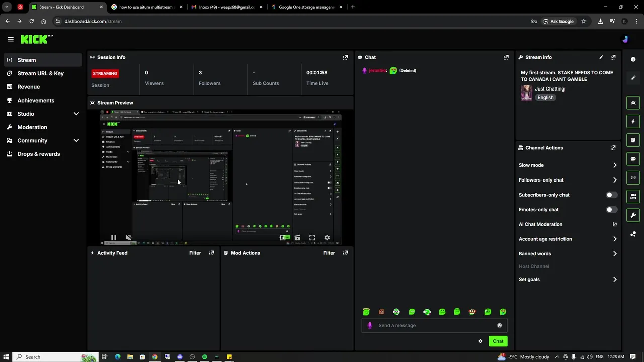The height and width of the screenshot is (362, 644).
Task: Click the pencil icon in right sidebar
Action: [633, 78]
